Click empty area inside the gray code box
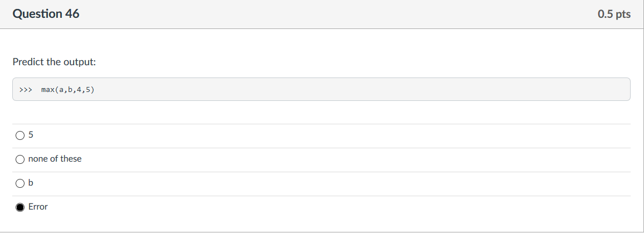Screen dimensions: 644x233 (x=362, y=89)
